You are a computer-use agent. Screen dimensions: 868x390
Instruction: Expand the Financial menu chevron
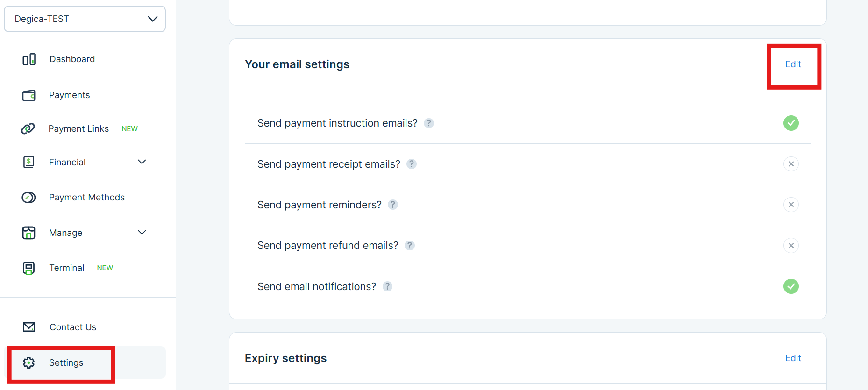[142, 162]
